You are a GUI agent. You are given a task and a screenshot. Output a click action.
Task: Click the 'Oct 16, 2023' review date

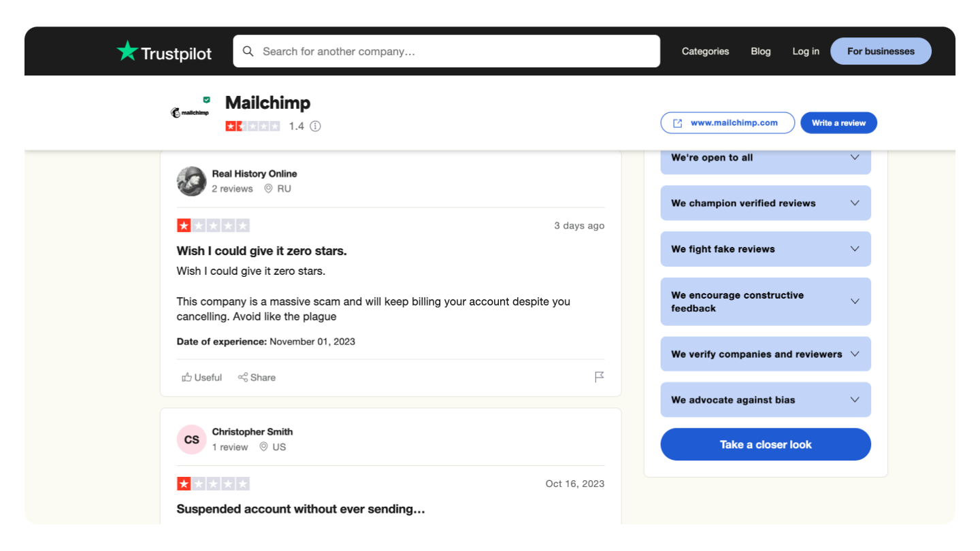coord(575,484)
